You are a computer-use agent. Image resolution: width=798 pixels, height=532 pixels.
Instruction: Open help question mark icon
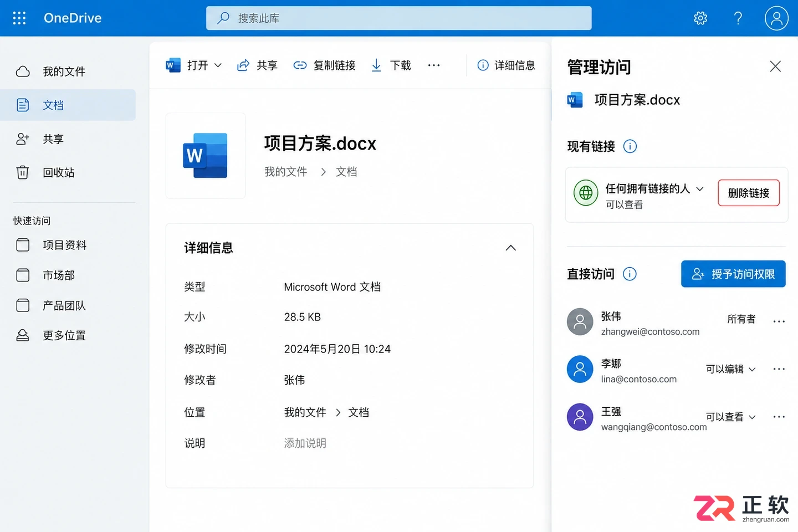738,18
